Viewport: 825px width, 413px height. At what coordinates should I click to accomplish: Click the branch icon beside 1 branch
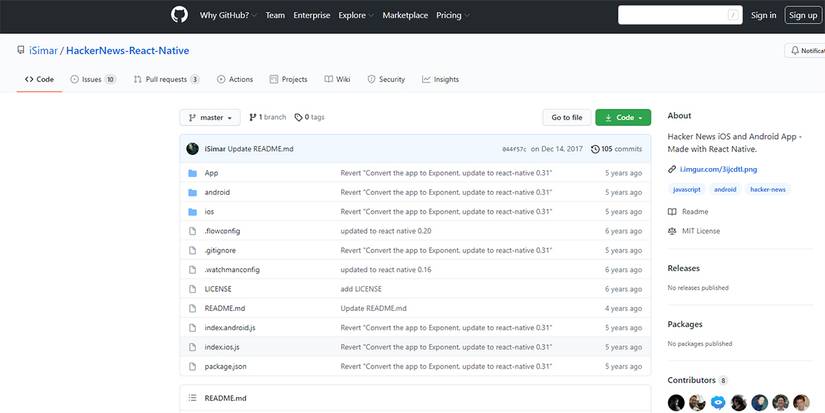[x=253, y=117]
